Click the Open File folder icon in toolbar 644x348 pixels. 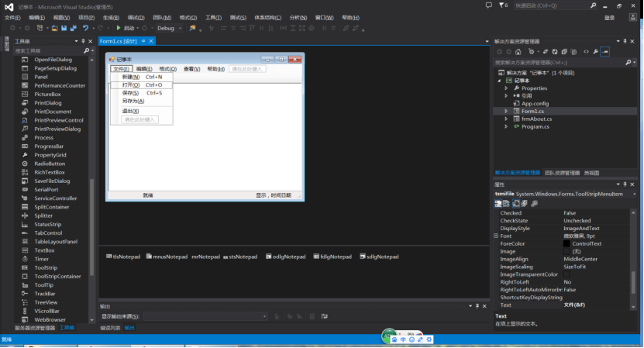(54, 29)
